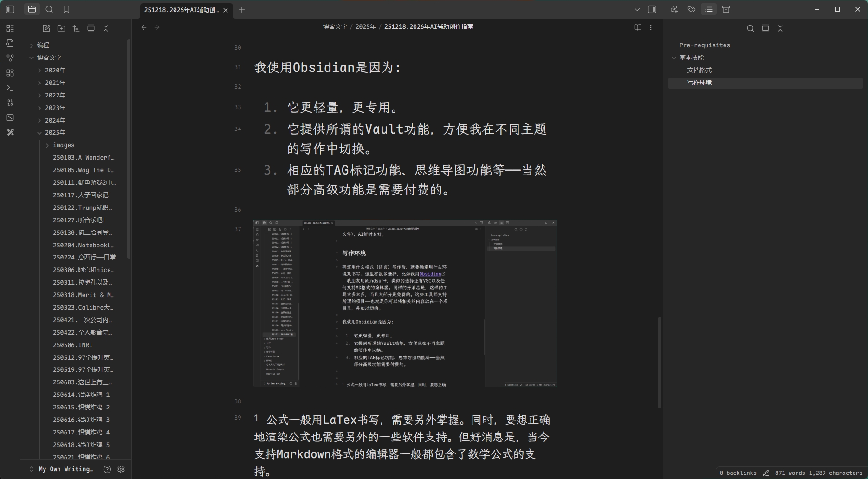The width and height of the screenshot is (868, 479).
Task: Switch to the Search tab in sidebar
Action: tap(49, 9)
